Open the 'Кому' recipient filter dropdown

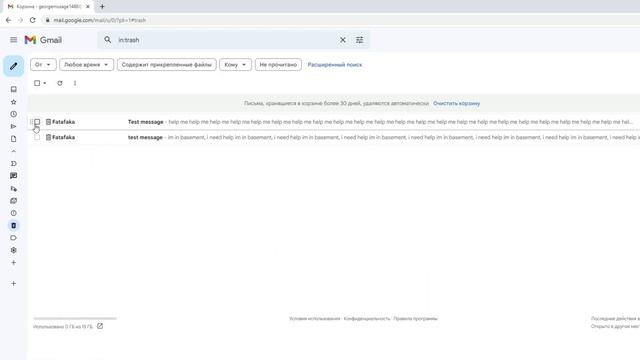(x=235, y=64)
